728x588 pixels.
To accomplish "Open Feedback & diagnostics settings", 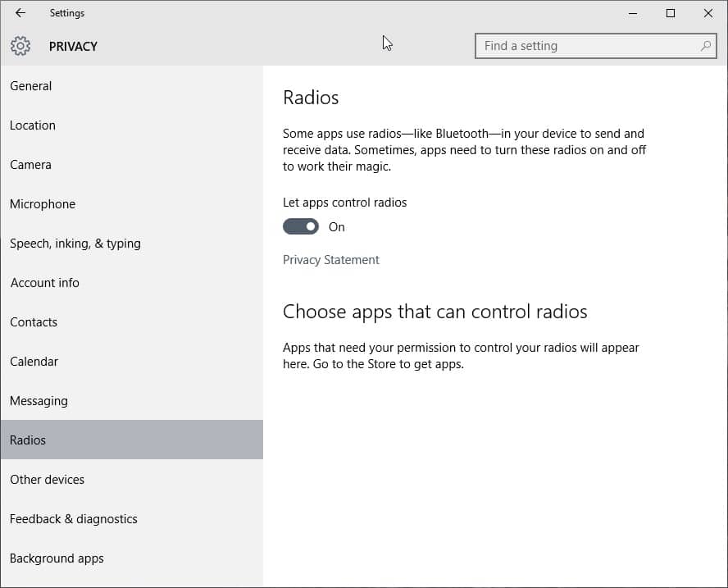I will click(74, 519).
